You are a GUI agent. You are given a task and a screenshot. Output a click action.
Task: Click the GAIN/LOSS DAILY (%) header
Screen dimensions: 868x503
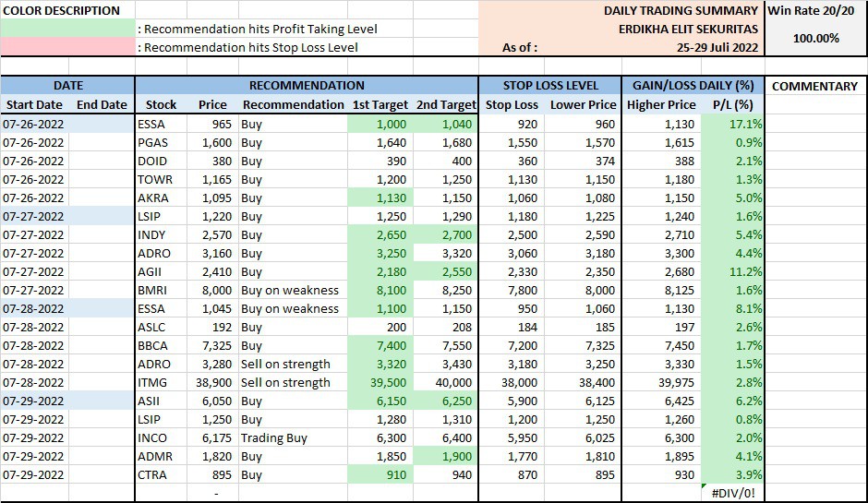[693, 86]
